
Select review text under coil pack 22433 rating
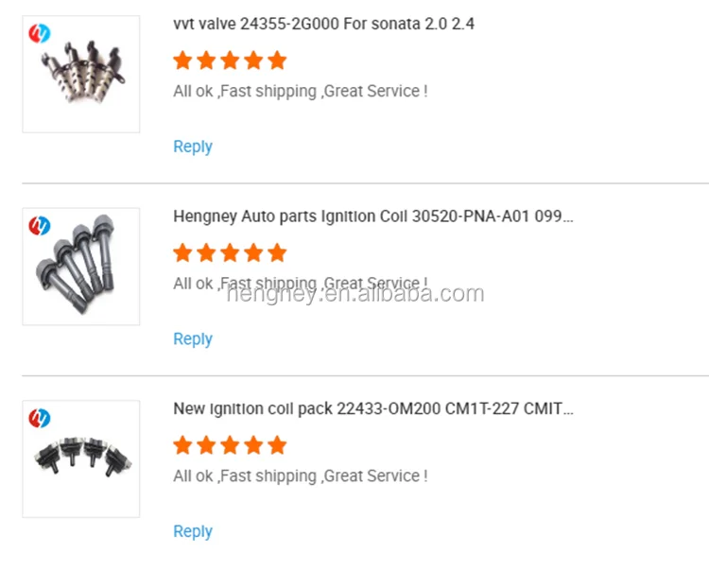301,476
